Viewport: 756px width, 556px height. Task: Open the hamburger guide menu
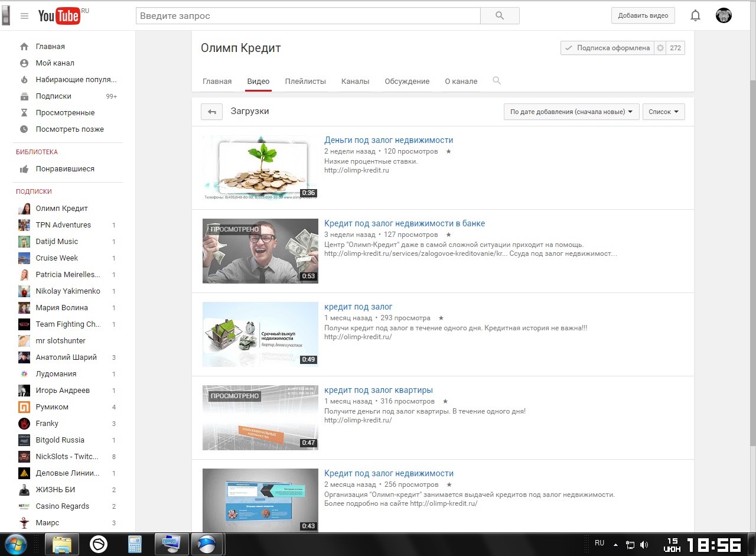pyautogui.click(x=24, y=16)
